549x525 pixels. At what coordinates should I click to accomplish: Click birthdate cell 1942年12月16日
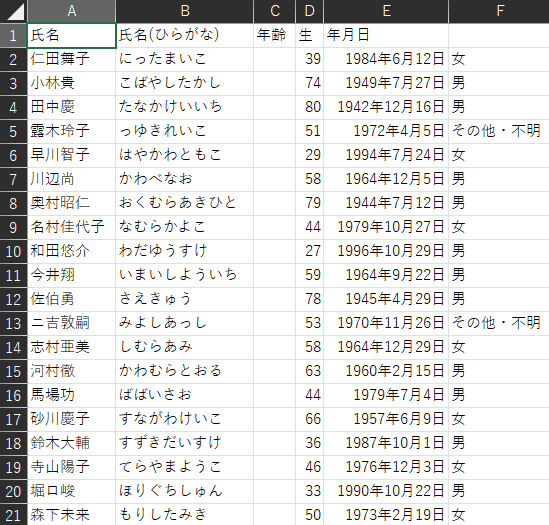tap(386, 107)
